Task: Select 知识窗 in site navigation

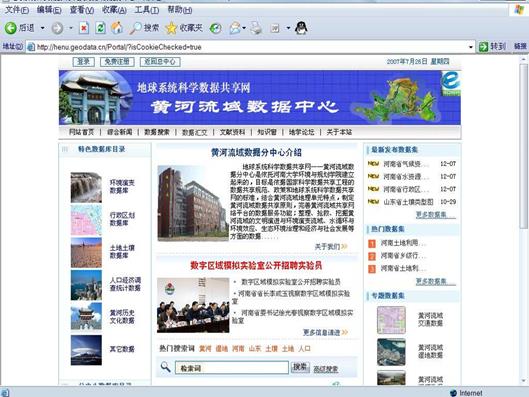Action: 267,132
